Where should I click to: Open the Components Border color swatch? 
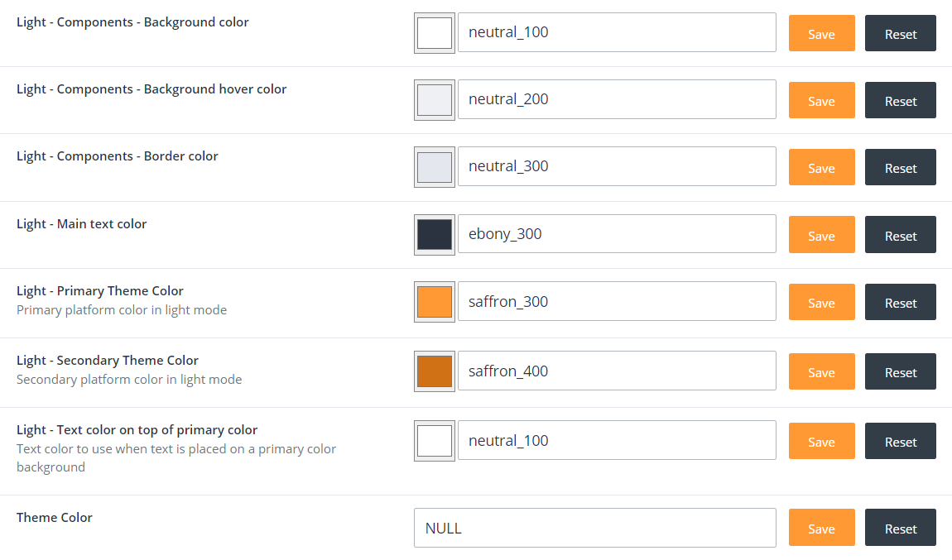(435, 167)
